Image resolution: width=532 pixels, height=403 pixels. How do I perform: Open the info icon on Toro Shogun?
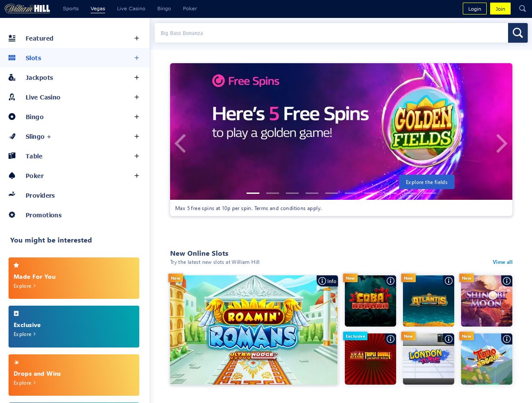(x=507, y=339)
